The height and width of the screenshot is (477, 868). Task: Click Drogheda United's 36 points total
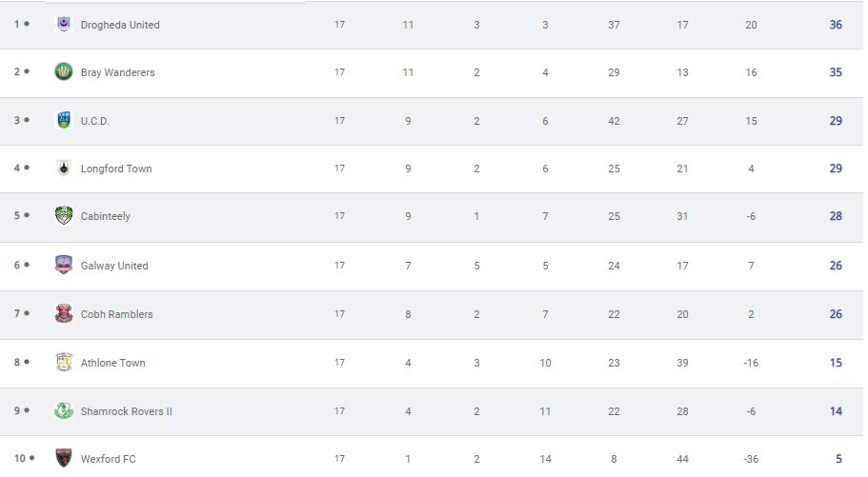coord(836,25)
